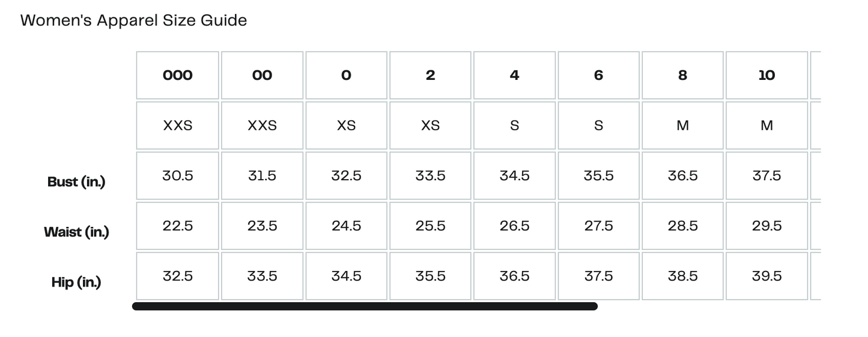Click the Bust (in.) row label
The width and height of the screenshot is (868, 337).
(76, 181)
